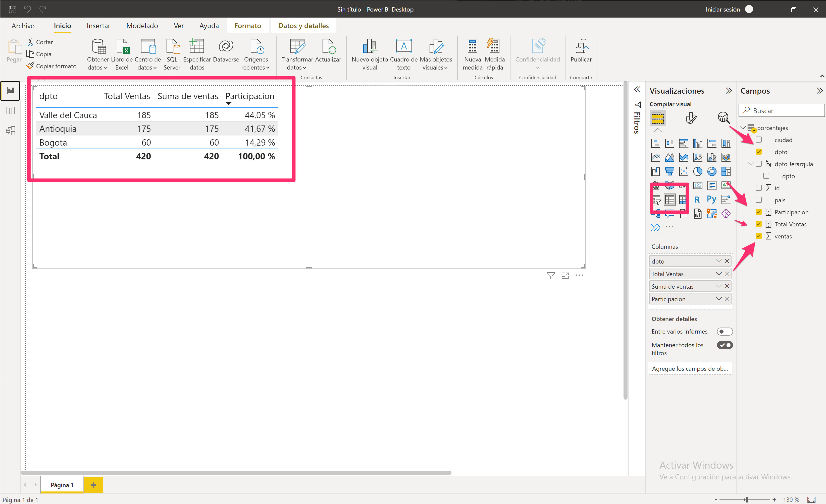Check the dpto Jerarquía hierarchy box
The image size is (826, 504).
pos(759,164)
